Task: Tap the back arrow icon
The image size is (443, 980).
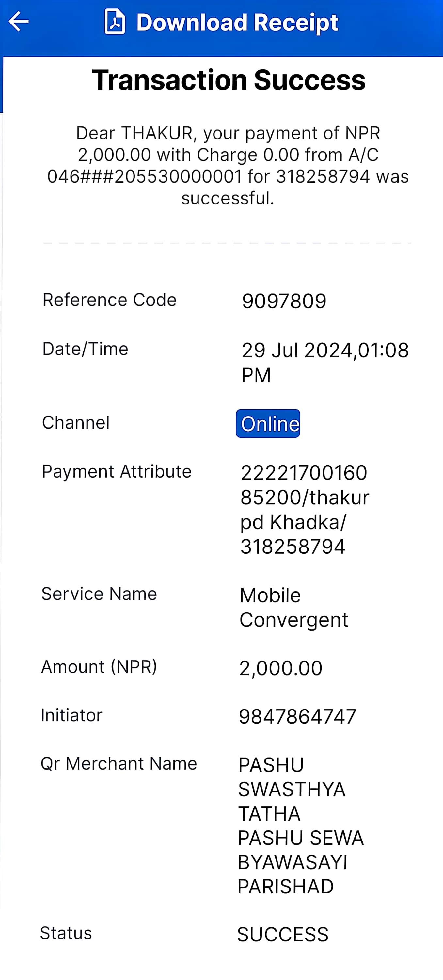Action: coord(19,21)
